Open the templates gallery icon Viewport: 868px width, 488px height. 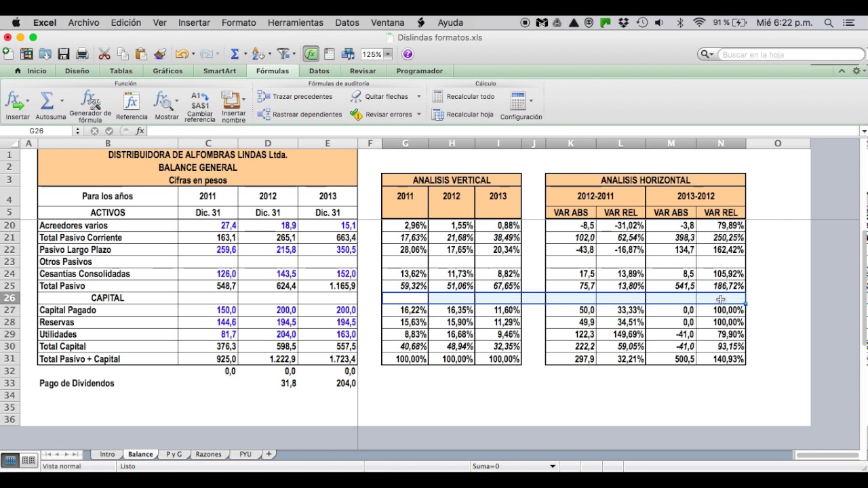[26, 54]
